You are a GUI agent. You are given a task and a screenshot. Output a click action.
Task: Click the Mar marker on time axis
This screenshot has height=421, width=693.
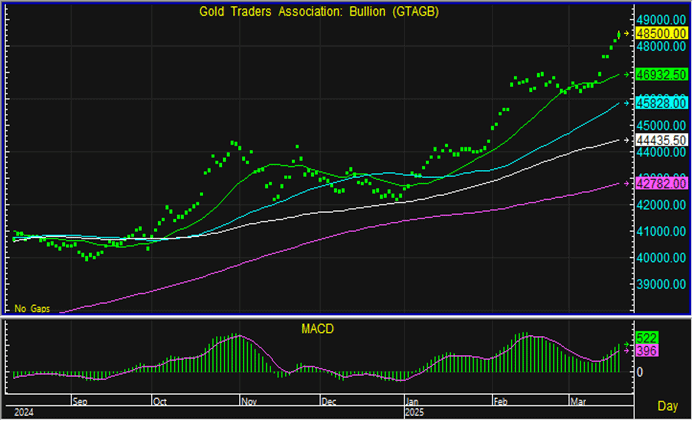click(580, 400)
